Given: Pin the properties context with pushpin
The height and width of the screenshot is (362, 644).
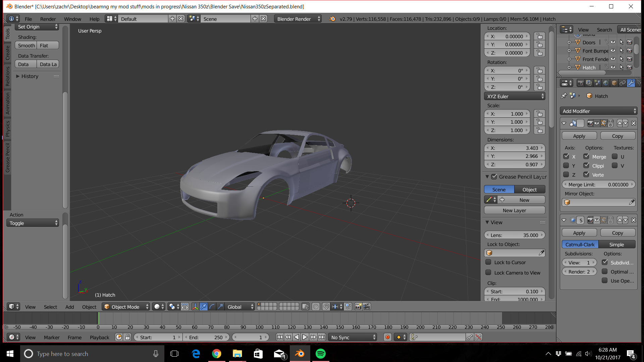Looking at the screenshot, I should [564, 96].
